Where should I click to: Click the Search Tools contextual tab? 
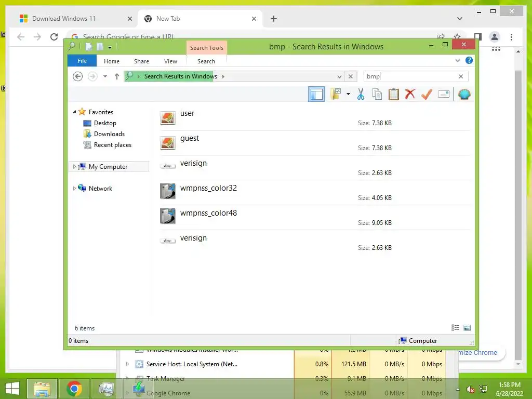click(x=207, y=47)
